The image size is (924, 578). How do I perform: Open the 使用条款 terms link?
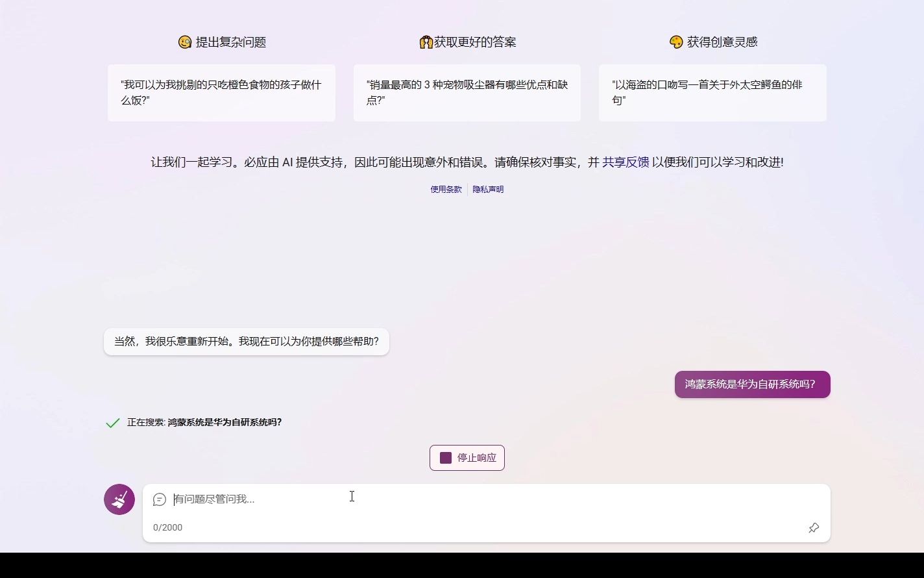point(445,189)
